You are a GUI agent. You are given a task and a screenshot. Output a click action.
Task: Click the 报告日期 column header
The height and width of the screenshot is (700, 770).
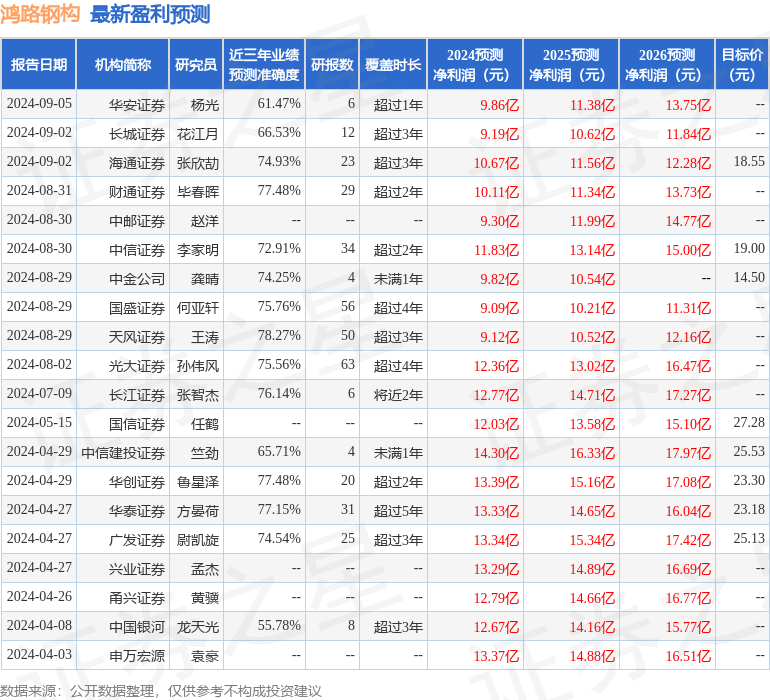[39, 65]
